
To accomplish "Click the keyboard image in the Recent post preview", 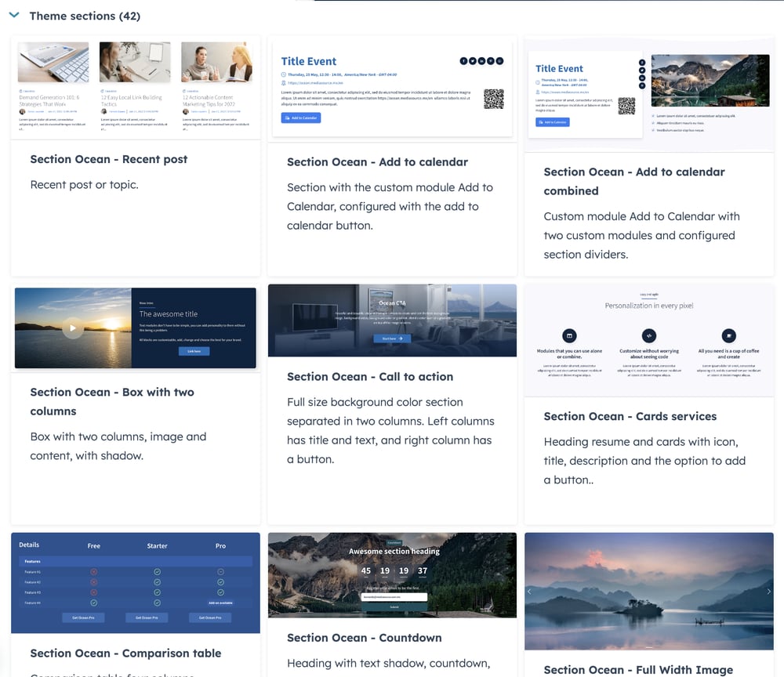I will point(53,62).
